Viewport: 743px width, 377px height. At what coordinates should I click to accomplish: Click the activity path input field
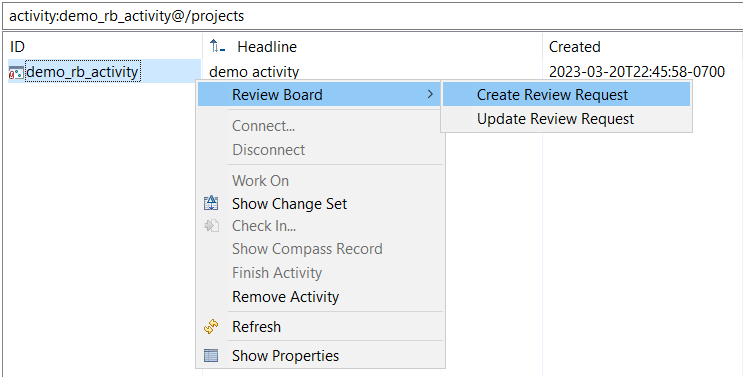coord(372,16)
